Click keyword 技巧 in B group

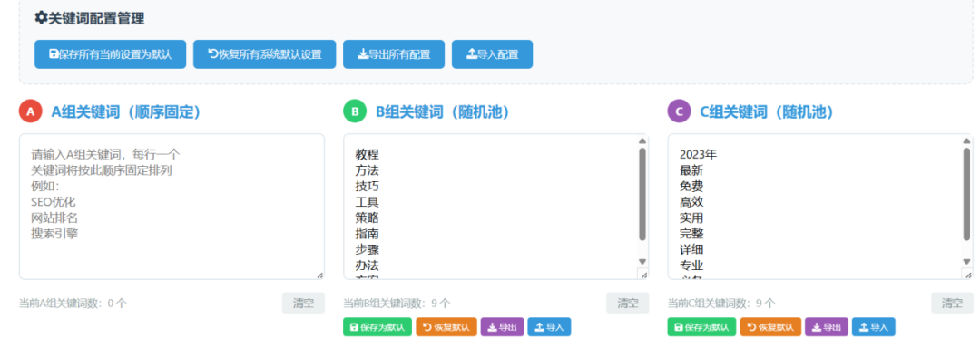pos(367,187)
